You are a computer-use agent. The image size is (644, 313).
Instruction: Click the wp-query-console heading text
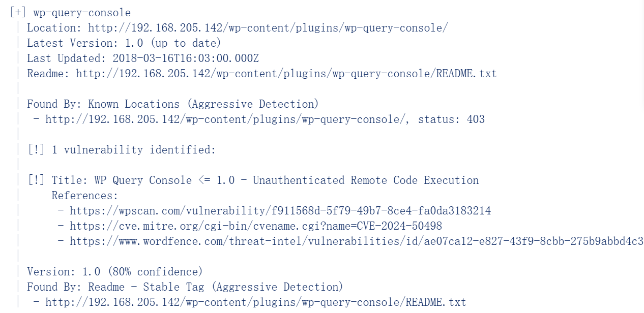82,13
